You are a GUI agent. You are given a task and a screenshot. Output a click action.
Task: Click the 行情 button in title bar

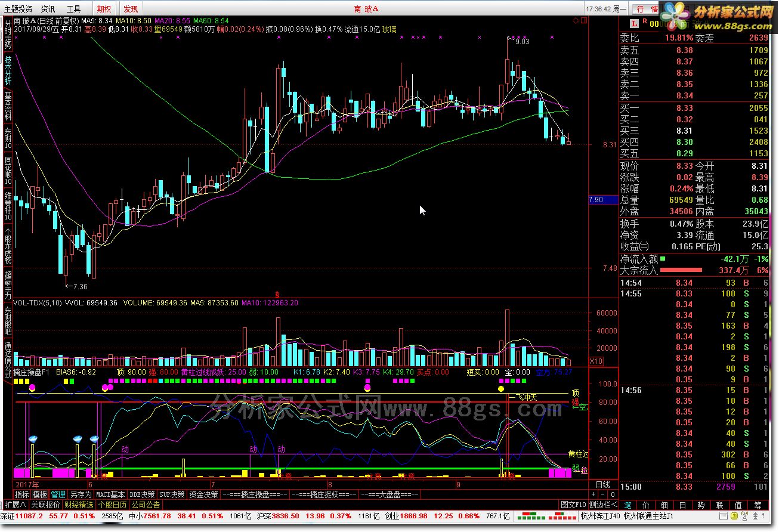tap(646, 9)
